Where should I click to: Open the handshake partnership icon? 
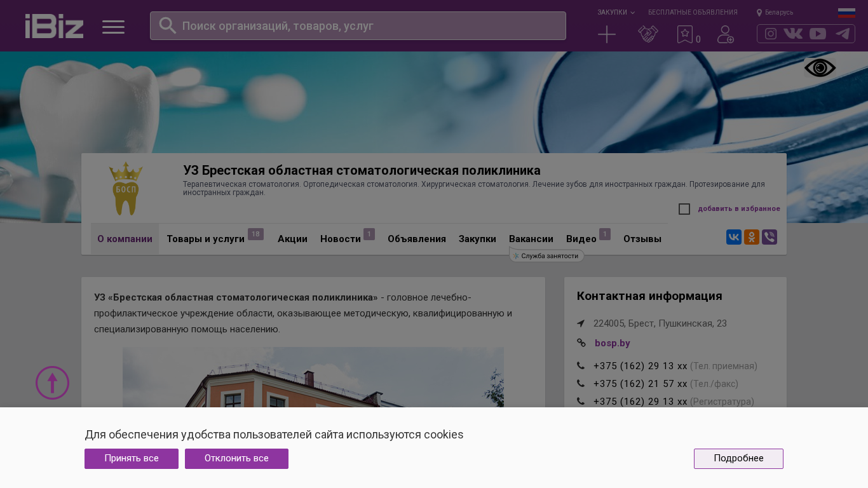pyautogui.click(x=648, y=34)
